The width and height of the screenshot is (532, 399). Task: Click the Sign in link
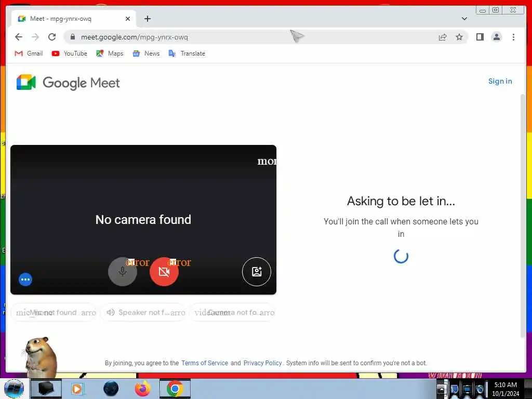tap(500, 81)
